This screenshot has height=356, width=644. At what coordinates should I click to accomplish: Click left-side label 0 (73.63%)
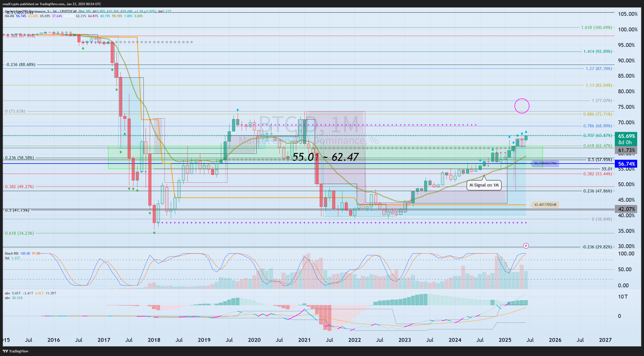point(15,111)
